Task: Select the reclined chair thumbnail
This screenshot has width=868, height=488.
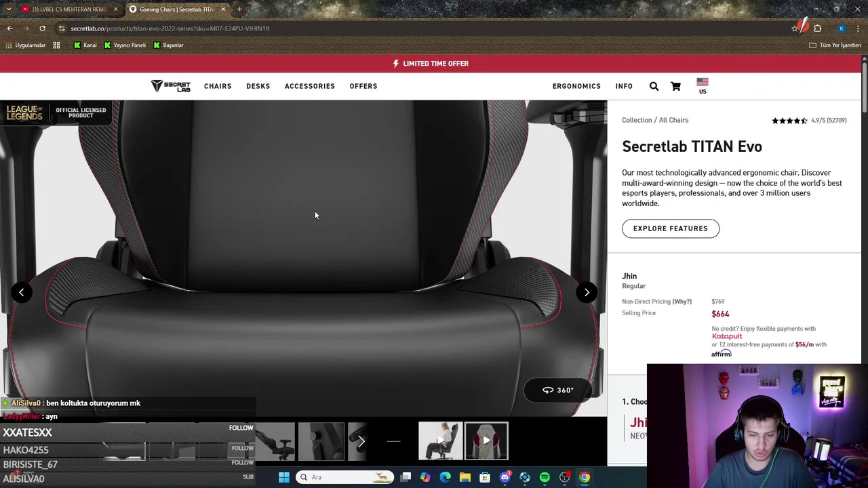Action: tap(275, 441)
